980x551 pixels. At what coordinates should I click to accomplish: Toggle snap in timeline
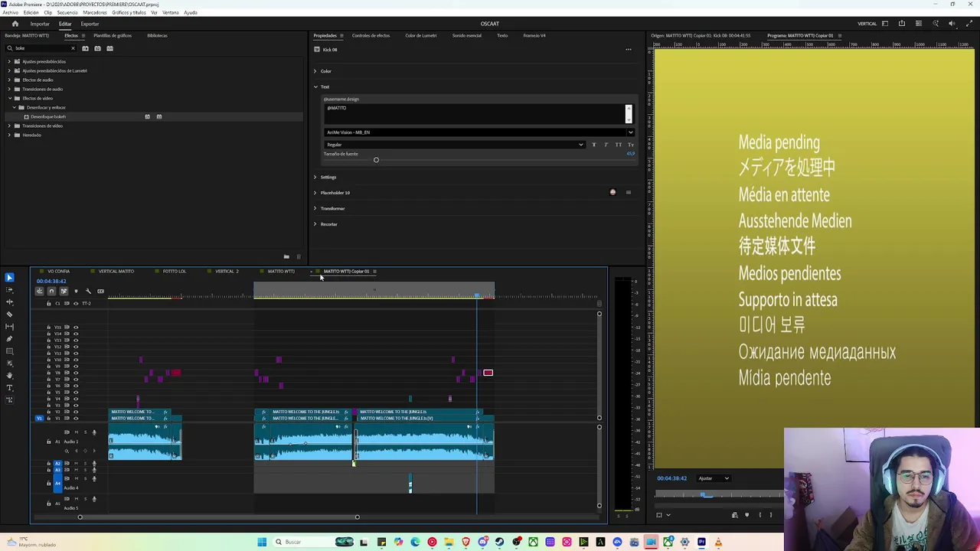(51, 291)
